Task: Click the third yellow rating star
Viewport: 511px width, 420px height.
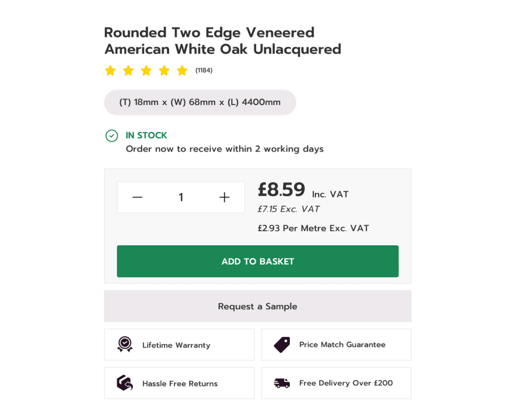Action: click(x=146, y=71)
